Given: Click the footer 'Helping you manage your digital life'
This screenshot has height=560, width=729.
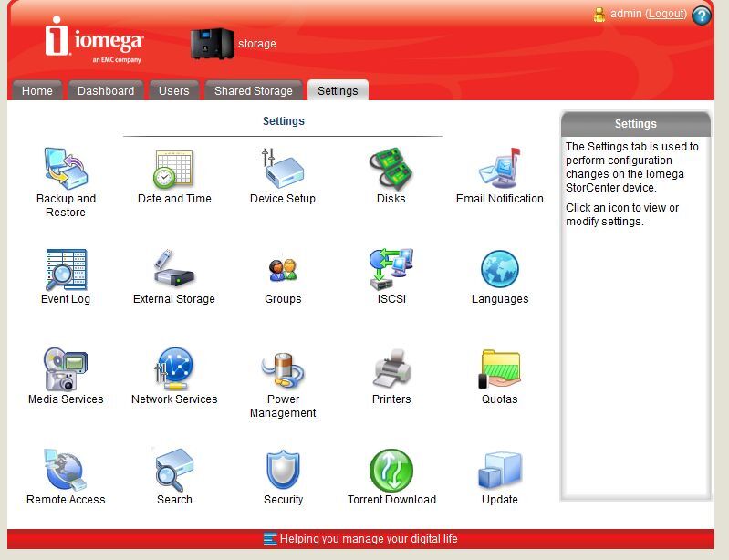Looking at the screenshot, I should coord(369,539).
